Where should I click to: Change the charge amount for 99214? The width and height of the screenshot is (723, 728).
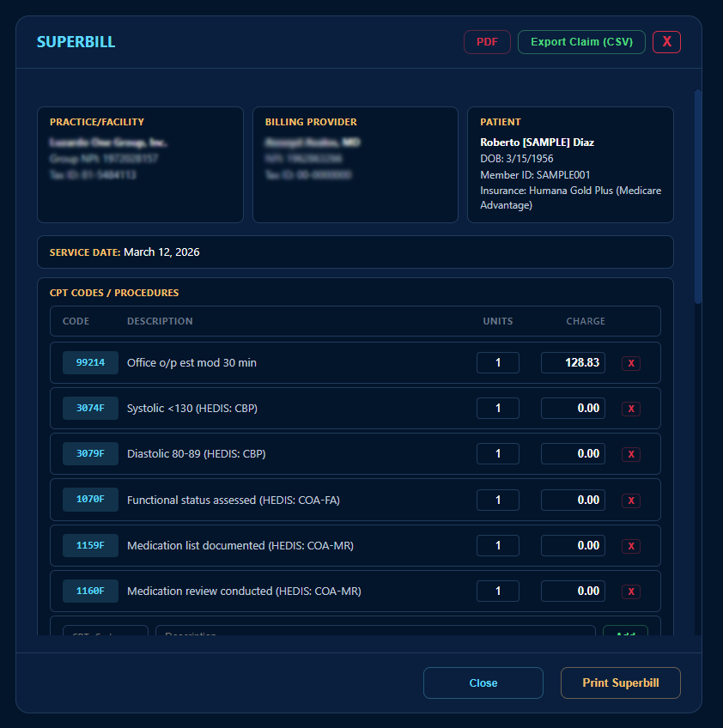tap(572, 362)
